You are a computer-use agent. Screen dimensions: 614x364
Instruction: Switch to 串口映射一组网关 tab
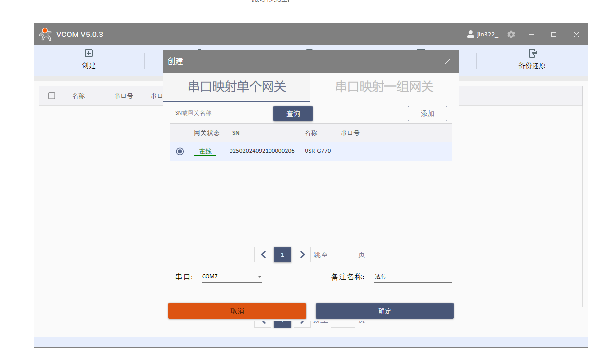click(x=384, y=87)
